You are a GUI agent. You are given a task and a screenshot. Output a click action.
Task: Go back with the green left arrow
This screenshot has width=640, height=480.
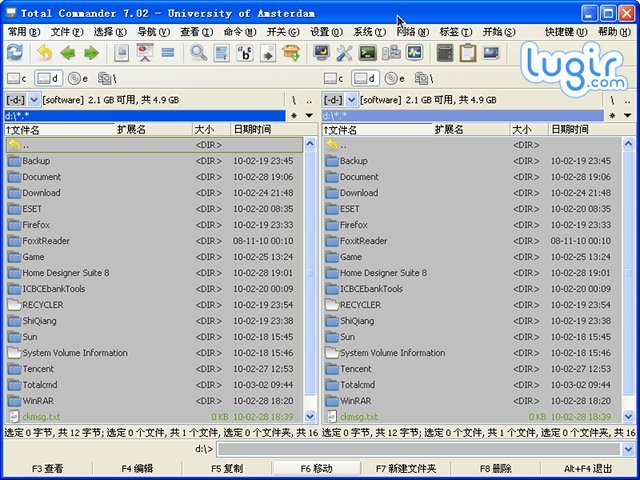(68, 53)
